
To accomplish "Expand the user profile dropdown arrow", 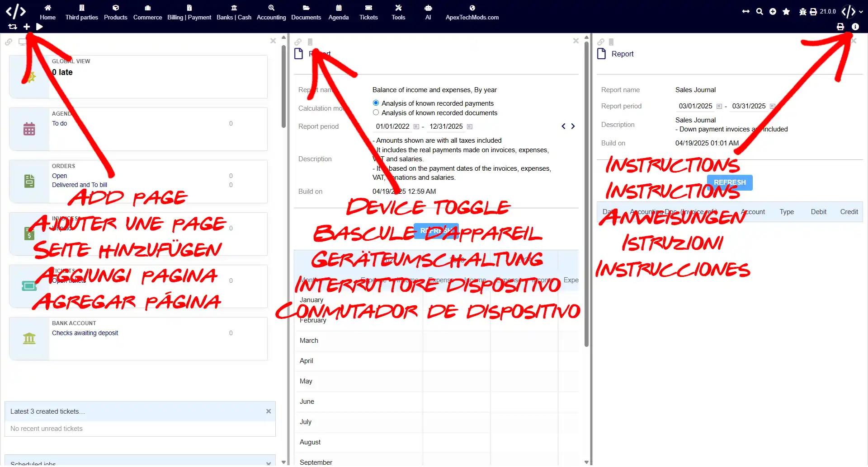I will coord(861,12).
